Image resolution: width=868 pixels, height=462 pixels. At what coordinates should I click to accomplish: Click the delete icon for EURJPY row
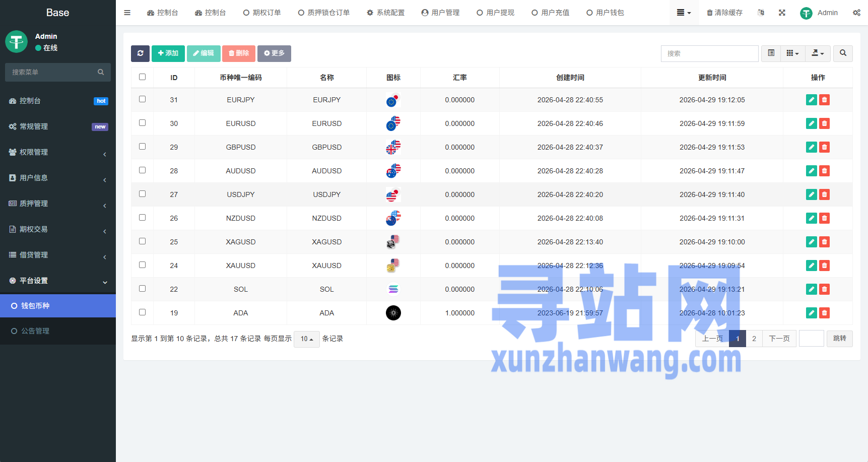point(824,100)
